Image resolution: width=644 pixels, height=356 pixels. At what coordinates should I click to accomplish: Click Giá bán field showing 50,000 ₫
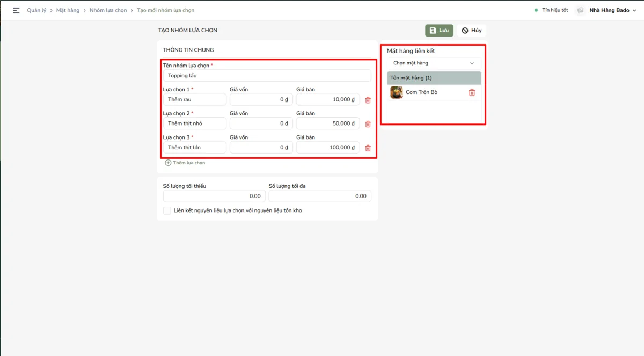(x=328, y=123)
